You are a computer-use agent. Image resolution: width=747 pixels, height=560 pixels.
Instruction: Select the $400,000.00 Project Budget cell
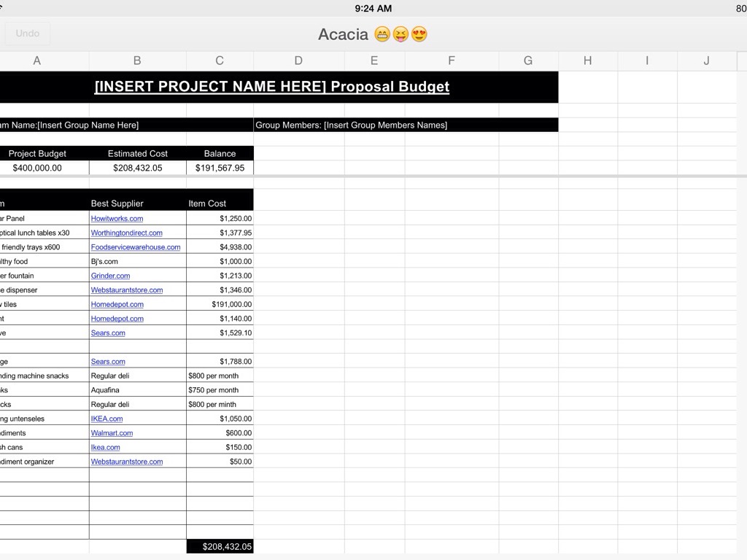[x=37, y=168]
